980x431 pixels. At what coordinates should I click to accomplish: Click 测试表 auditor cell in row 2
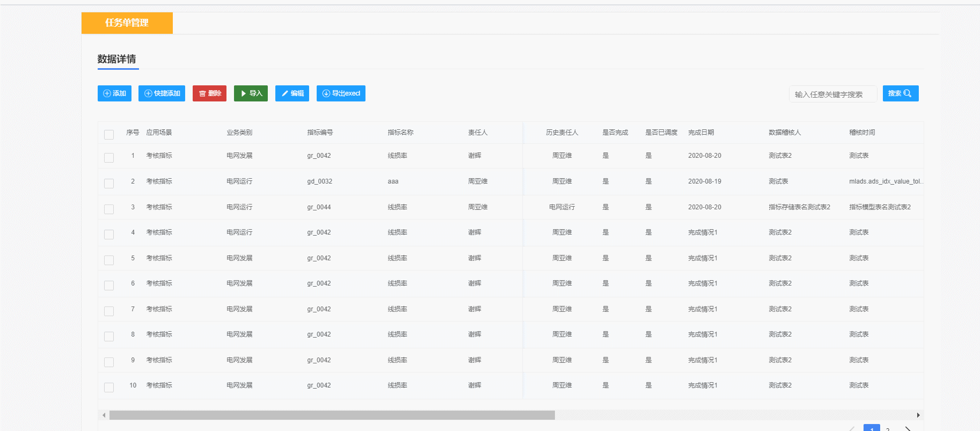pyautogui.click(x=778, y=181)
